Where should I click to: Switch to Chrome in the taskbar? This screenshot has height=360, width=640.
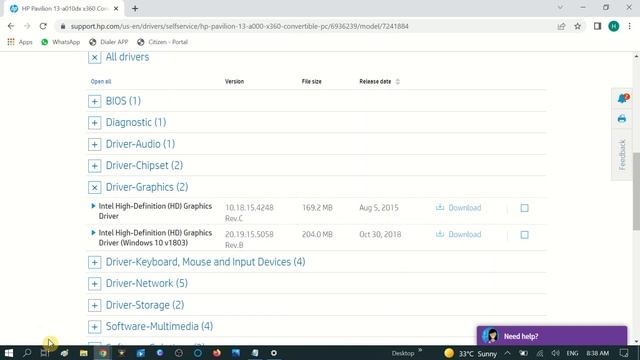tap(102, 353)
